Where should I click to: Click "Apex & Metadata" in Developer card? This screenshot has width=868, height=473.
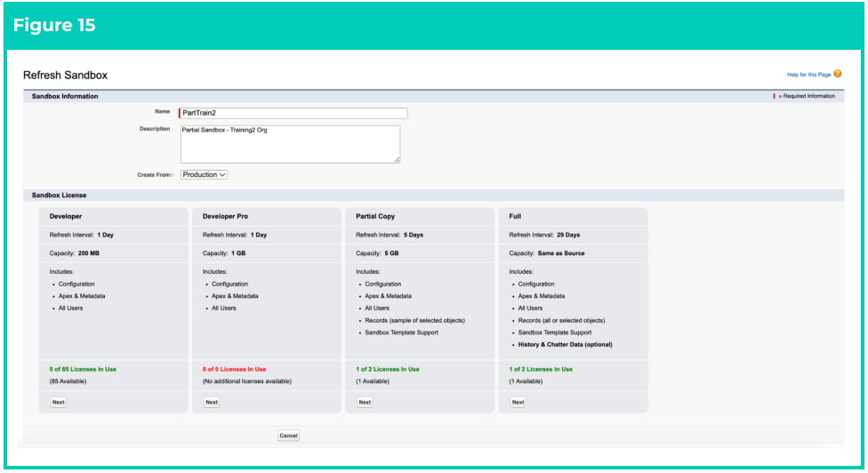tap(82, 296)
